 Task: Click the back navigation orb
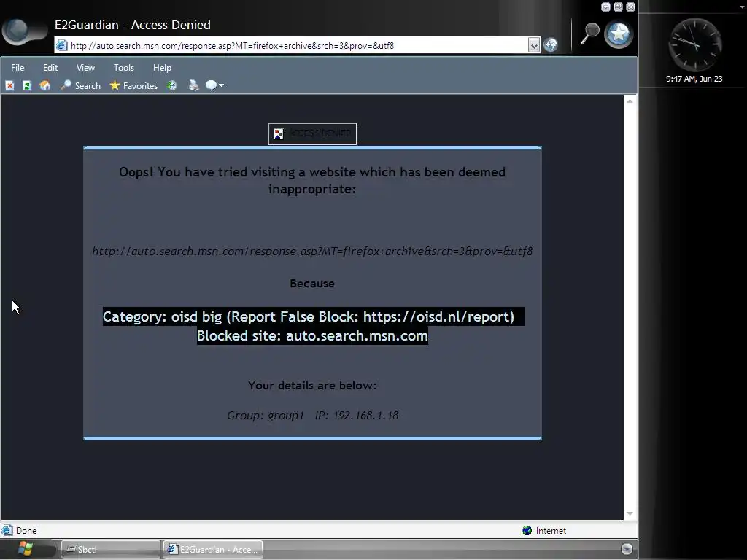[x=18, y=31]
